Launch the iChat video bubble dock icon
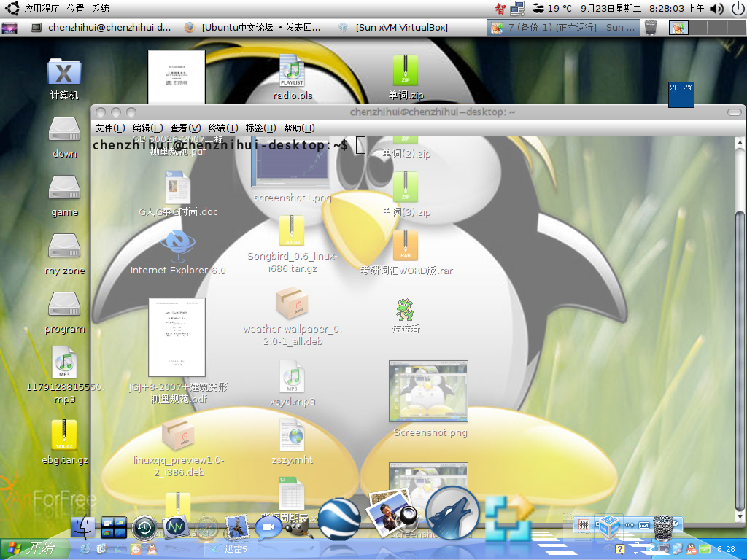 [x=268, y=528]
